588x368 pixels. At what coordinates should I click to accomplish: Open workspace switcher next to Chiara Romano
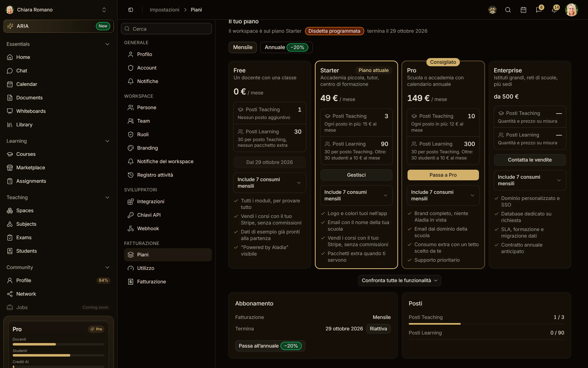coord(104,10)
